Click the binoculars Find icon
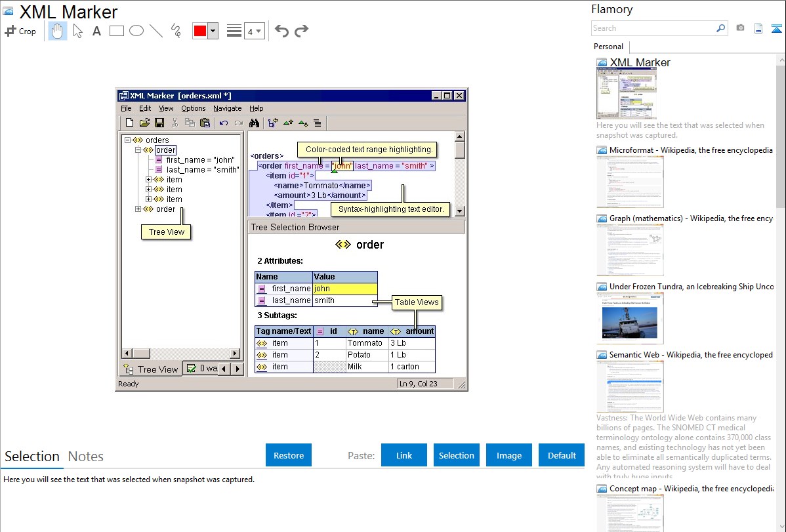The height and width of the screenshot is (532, 786). tap(254, 123)
